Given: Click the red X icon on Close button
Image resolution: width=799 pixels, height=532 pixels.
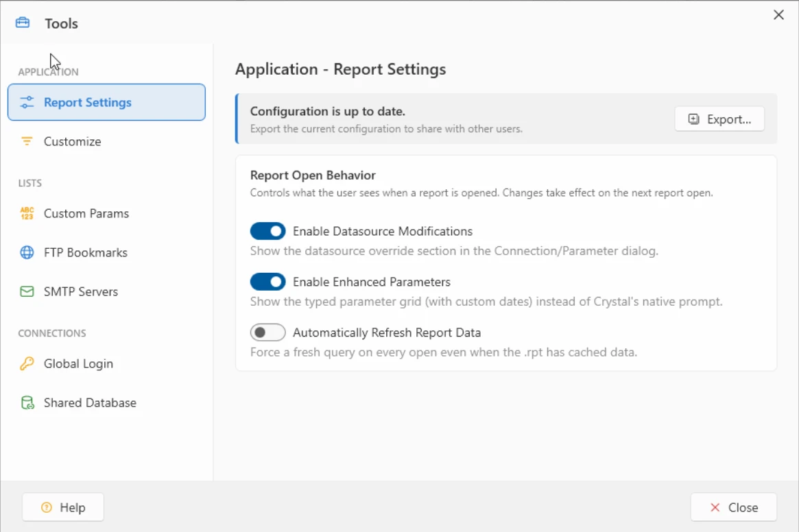Looking at the screenshot, I should coord(715,507).
